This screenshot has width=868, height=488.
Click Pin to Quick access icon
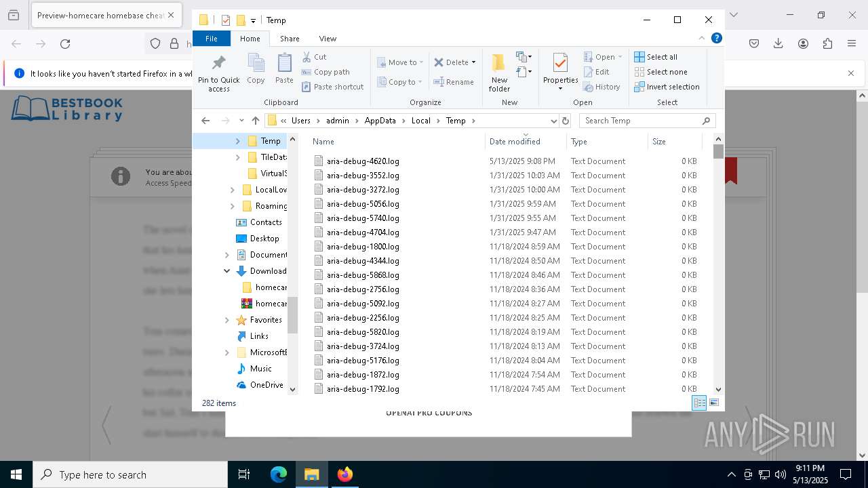(x=218, y=74)
